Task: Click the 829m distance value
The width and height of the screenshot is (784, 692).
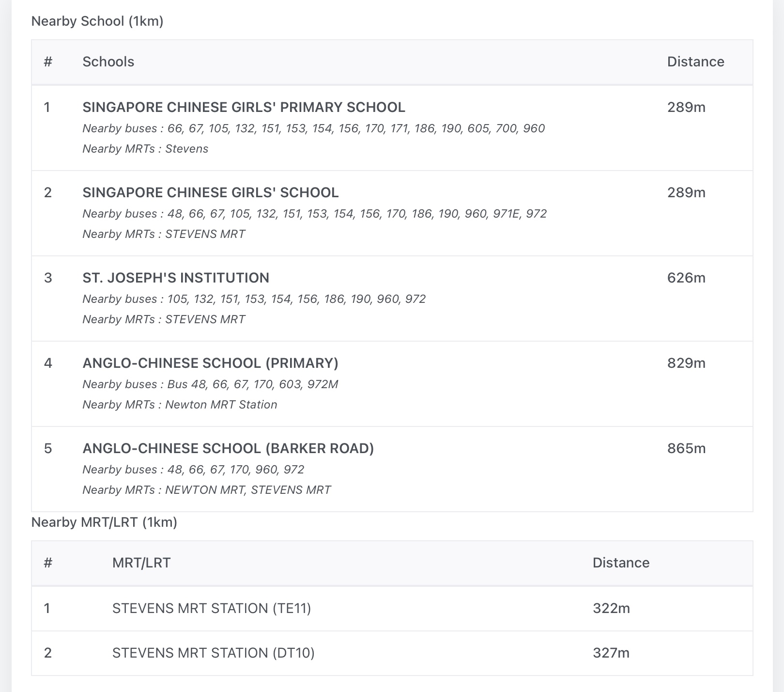Action: pyautogui.click(x=686, y=363)
